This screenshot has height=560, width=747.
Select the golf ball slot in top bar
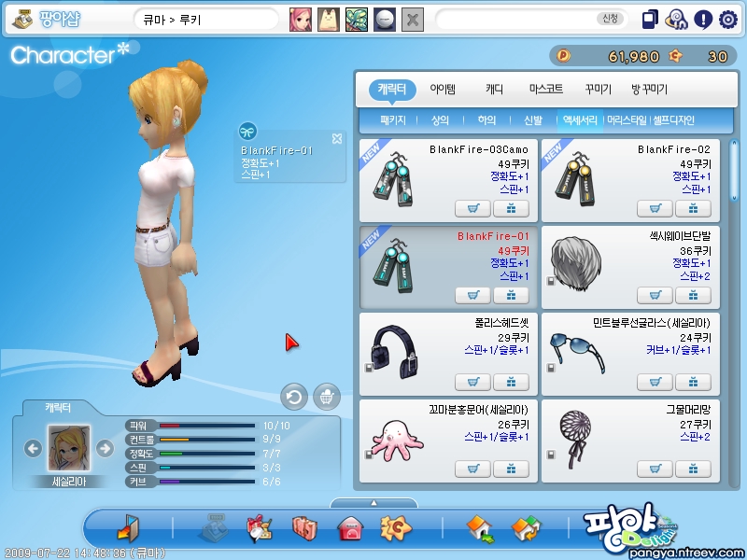pos(384,20)
